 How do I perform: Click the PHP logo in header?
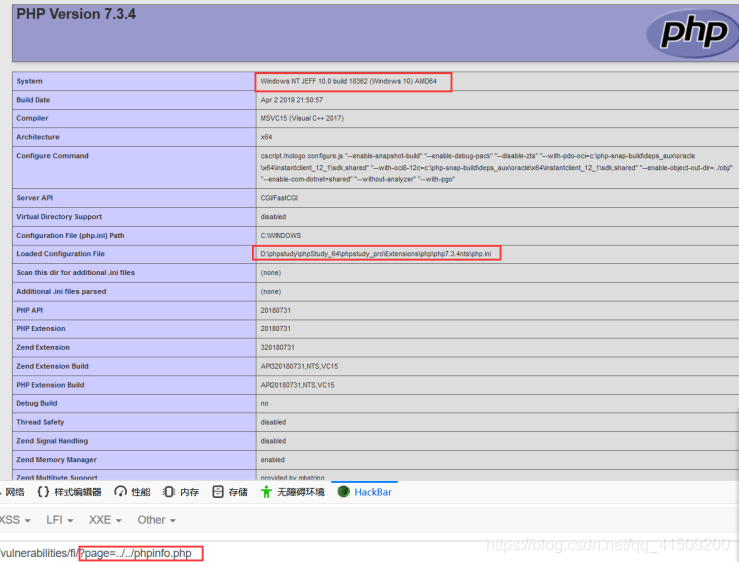click(x=693, y=32)
